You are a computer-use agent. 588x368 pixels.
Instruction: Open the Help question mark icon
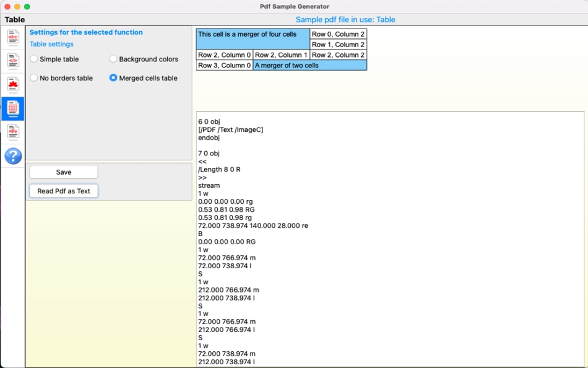(x=12, y=156)
